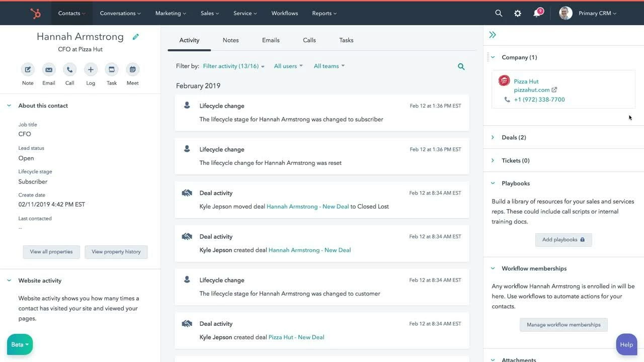Open the Marketing menu
Image resolution: width=644 pixels, height=362 pixels.
click(171, 14)
